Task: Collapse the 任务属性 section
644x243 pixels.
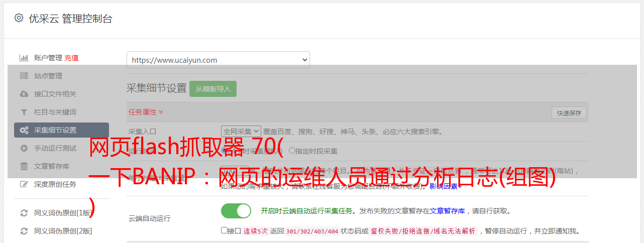Action: pyautogui.click(x=146, y=112)
